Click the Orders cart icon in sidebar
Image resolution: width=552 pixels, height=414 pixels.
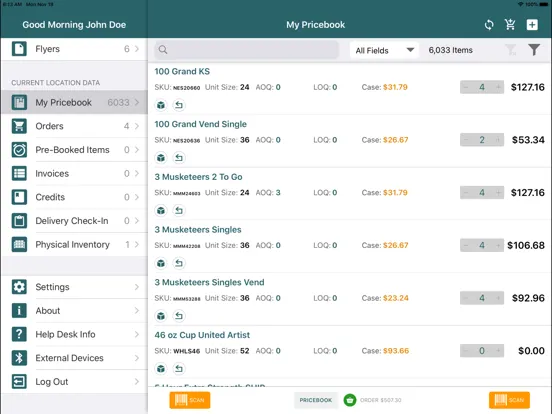(19, 126)
